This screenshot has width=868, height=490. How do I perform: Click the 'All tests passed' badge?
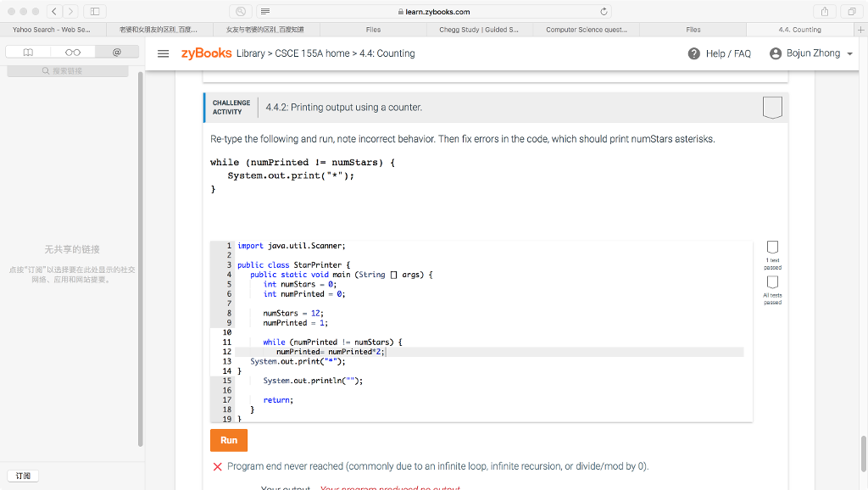[772, 290]
